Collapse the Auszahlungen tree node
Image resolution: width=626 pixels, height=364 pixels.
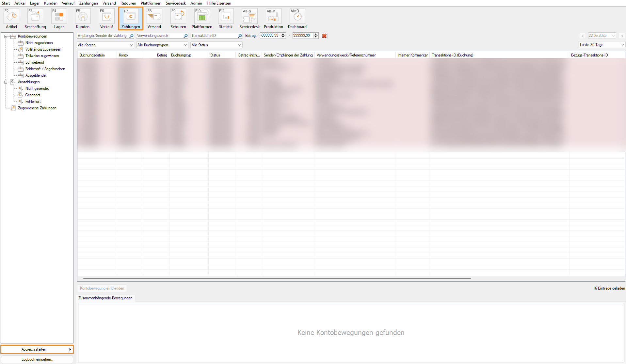click(6, 82)
